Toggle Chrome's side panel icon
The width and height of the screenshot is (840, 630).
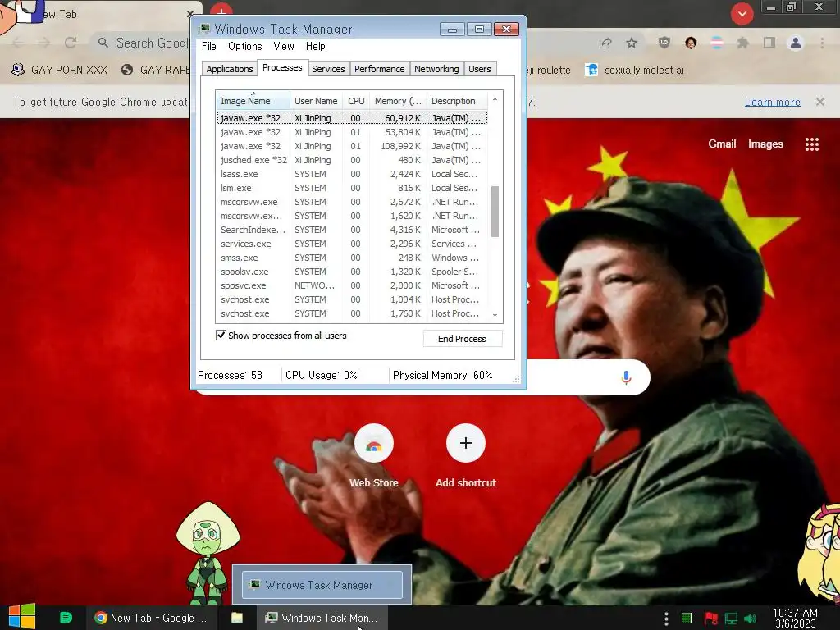tap(769, 43)
